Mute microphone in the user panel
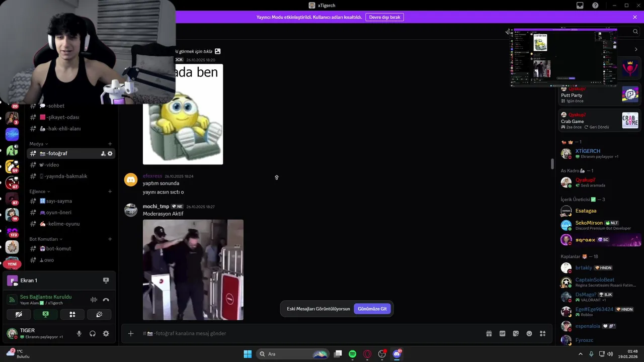This screenshot has height=362, width=644. (79, 333)
